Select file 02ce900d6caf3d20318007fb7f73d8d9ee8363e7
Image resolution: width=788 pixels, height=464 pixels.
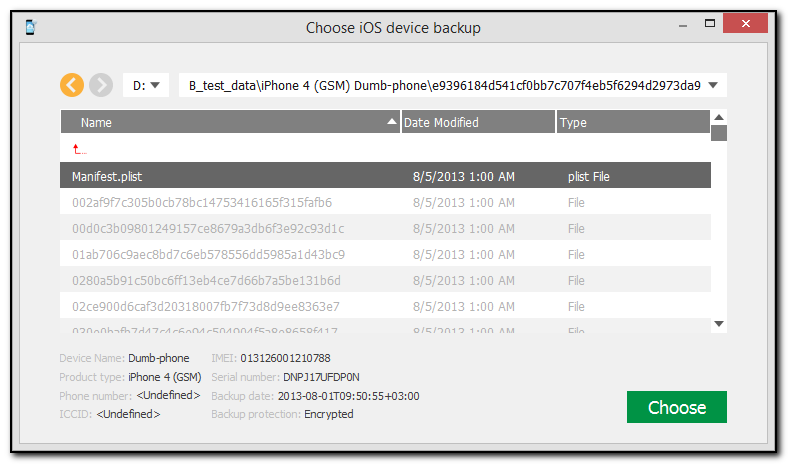tap(385, 306)
